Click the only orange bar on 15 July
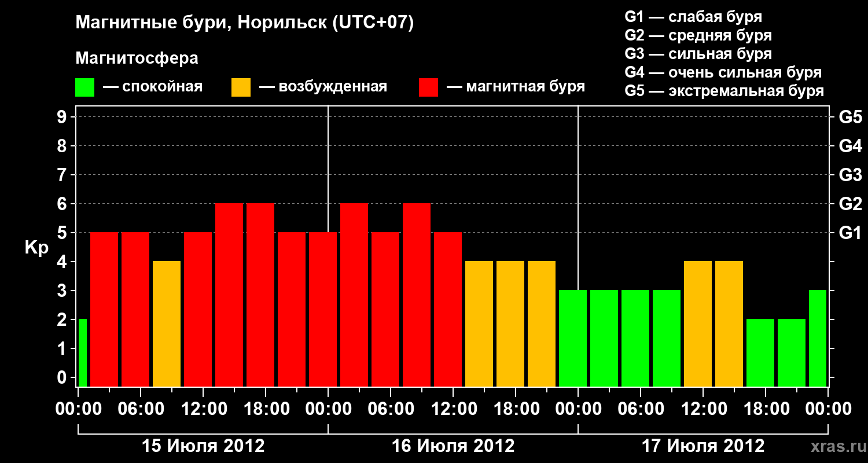 click(167, 324)
